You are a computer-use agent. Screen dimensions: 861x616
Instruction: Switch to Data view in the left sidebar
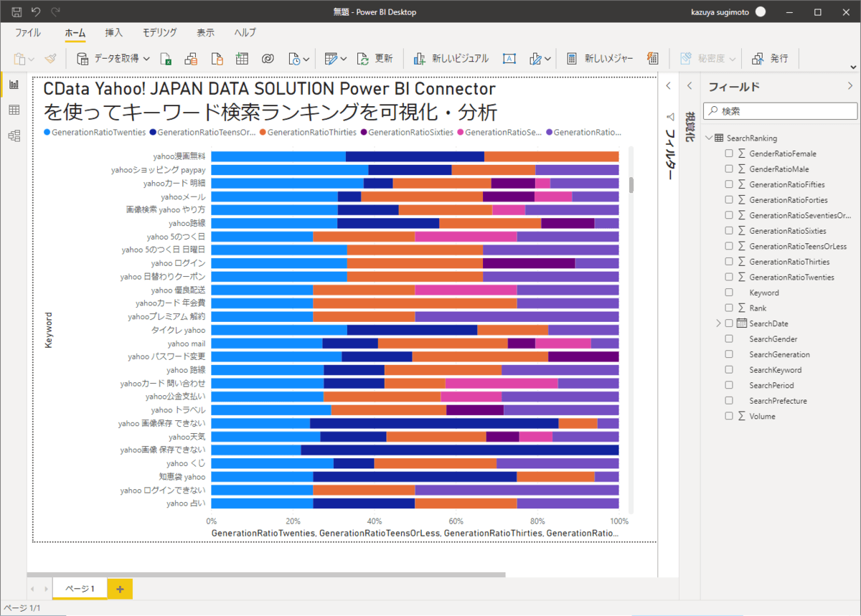(14, 110)
